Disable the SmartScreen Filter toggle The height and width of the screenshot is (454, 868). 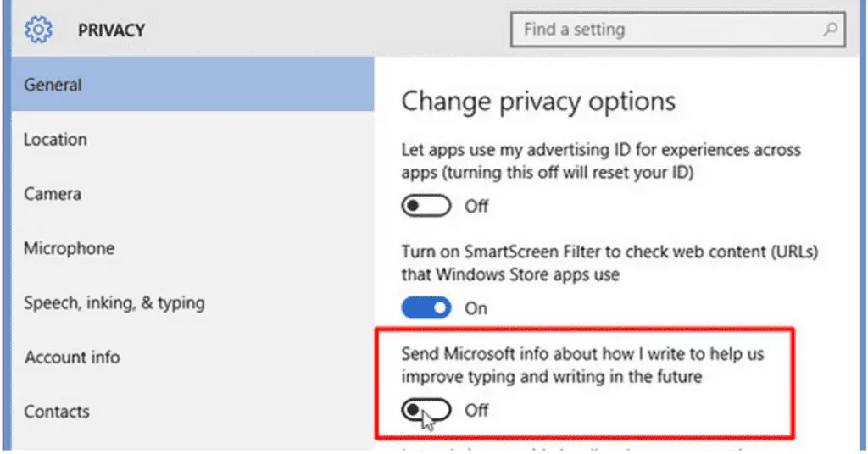pyautogui.click(x=426, y=308)
